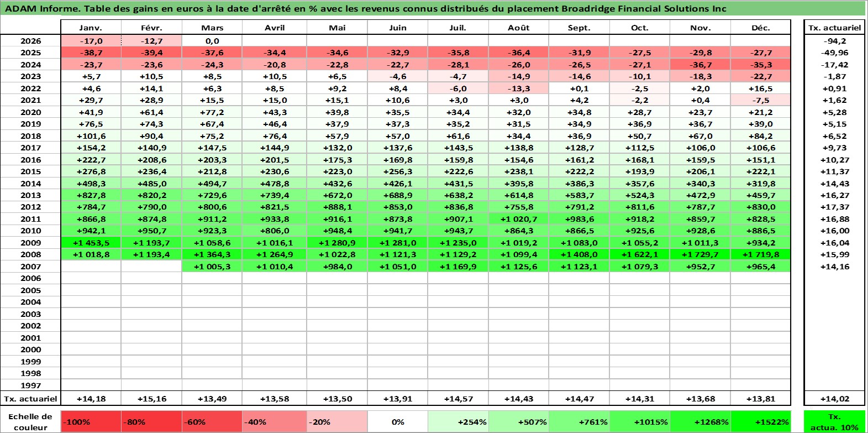Select the Juil. column header
The width and height of the screenshot is (868, 433).
click(x=458, y=28)
